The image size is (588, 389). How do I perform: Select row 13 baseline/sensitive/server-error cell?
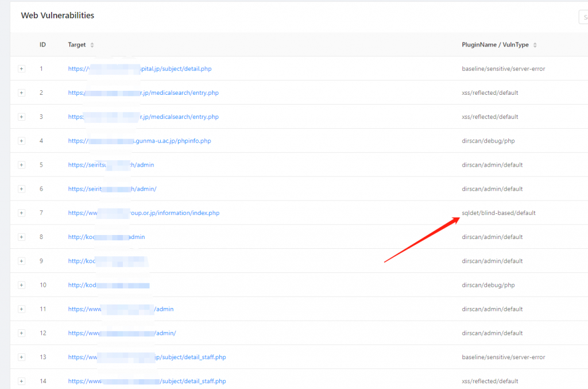coord(503,357)
